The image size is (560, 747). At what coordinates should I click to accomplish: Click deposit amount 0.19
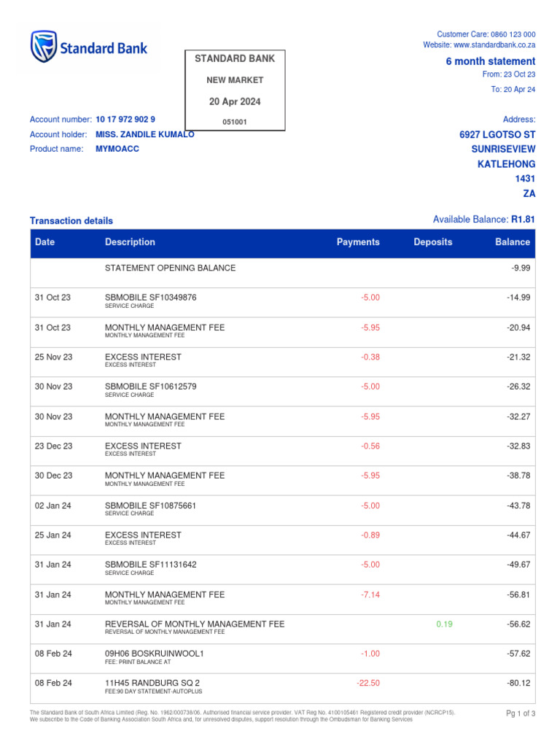(x=444, y=624)
